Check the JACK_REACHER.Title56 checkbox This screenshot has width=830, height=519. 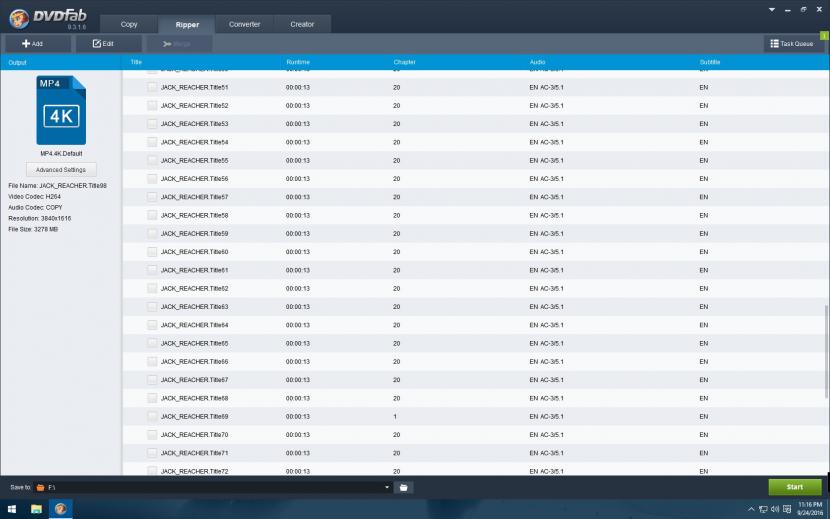152,178
